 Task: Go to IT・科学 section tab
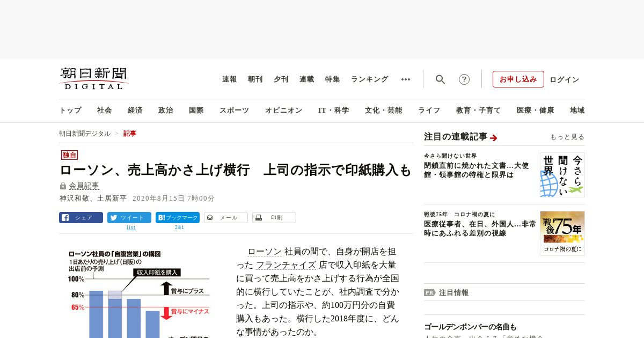pos(334,111)
